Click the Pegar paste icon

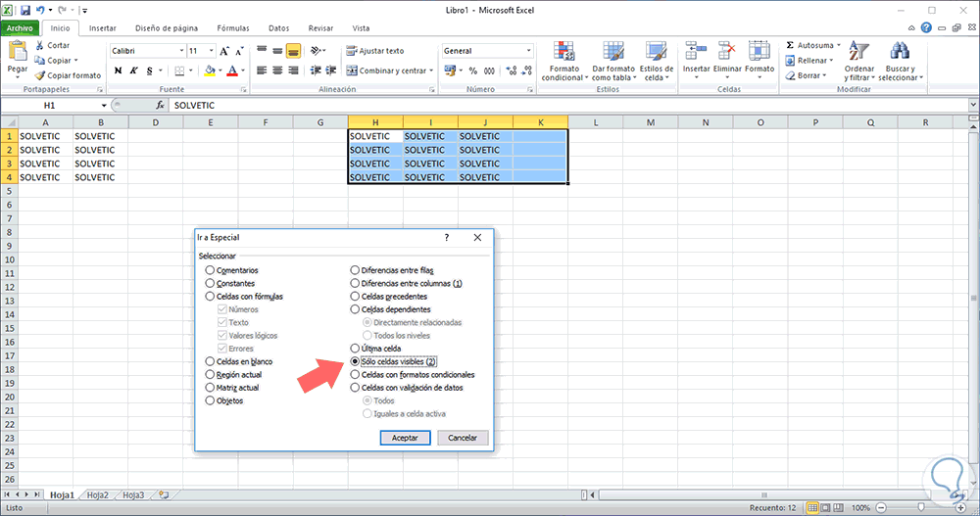coord(18,52)
